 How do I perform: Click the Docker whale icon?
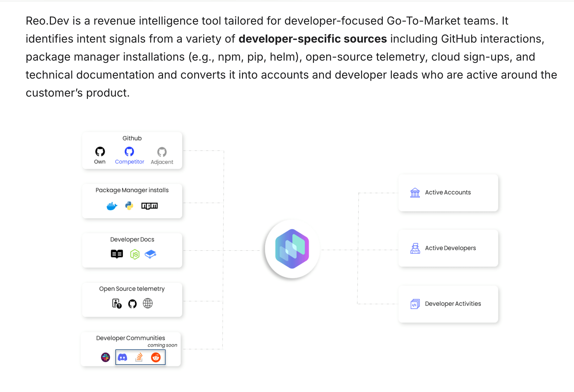[112, 206]
